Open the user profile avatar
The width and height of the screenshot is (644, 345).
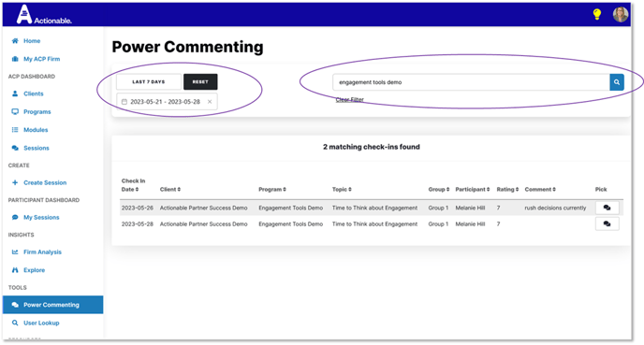pyautogui.click(x=621, y=14)
